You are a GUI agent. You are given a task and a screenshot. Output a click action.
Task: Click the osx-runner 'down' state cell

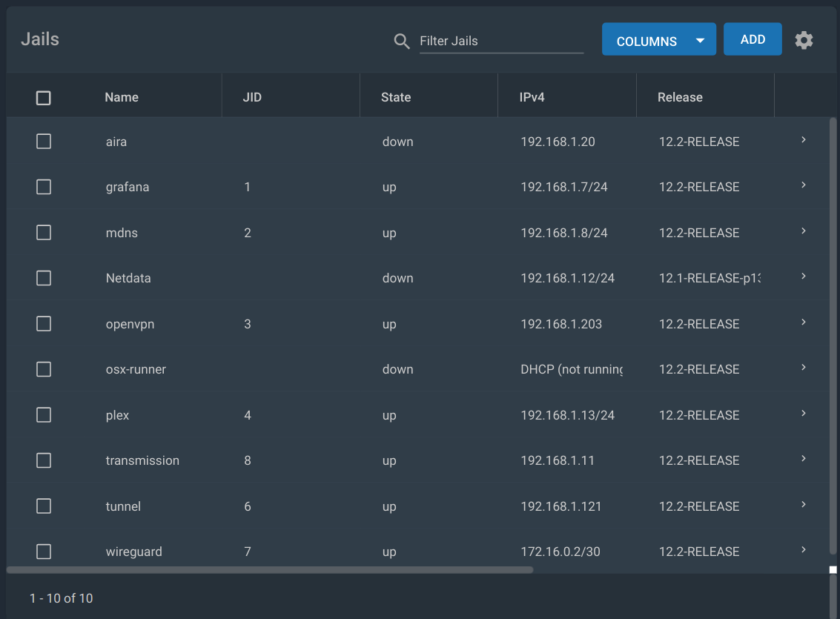397,369
